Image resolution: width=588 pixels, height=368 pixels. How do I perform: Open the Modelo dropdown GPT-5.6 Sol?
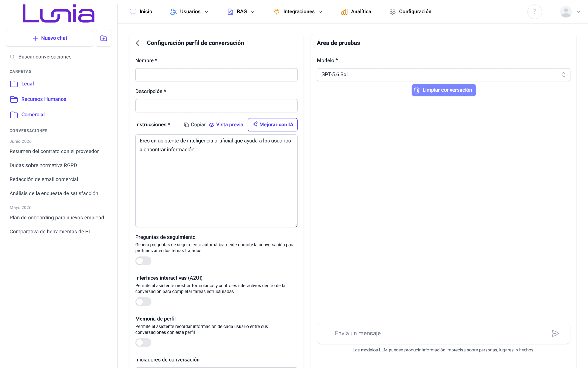[444, 75]
